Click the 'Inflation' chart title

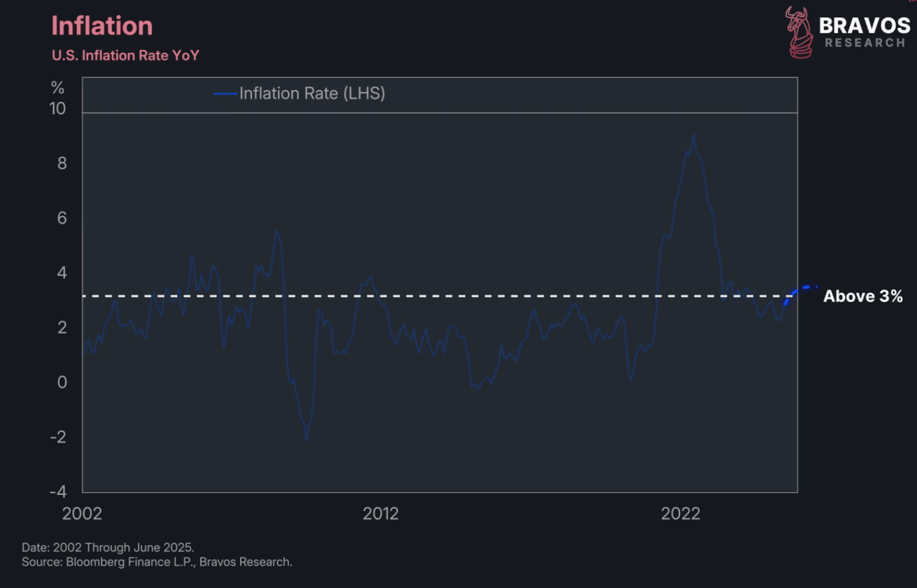102,26
